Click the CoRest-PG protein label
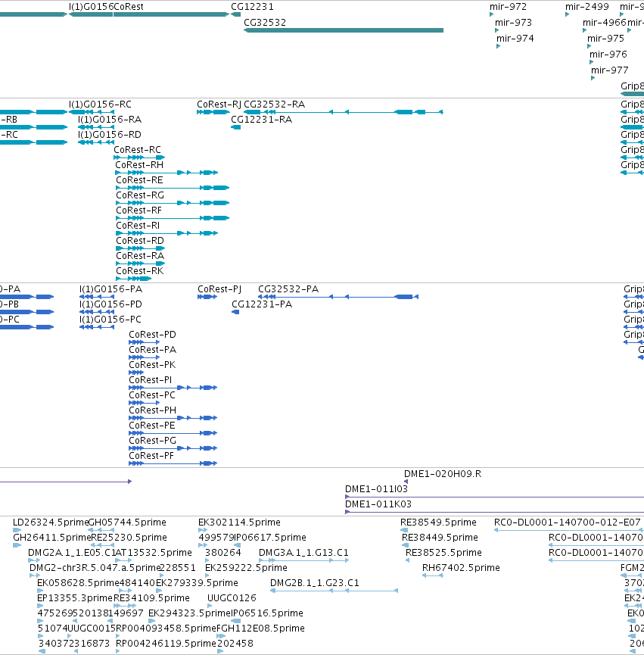This screenshot has width=644, height=655. pos(152,440)
